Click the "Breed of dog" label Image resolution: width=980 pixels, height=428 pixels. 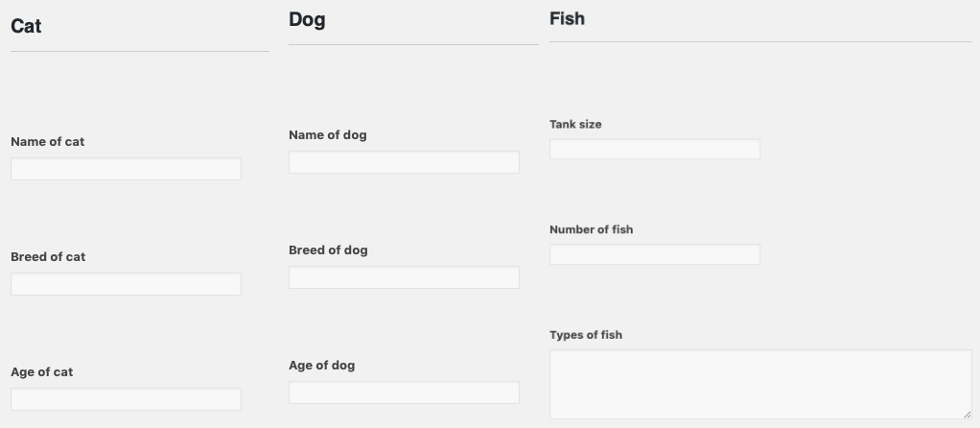click(328, 250)
